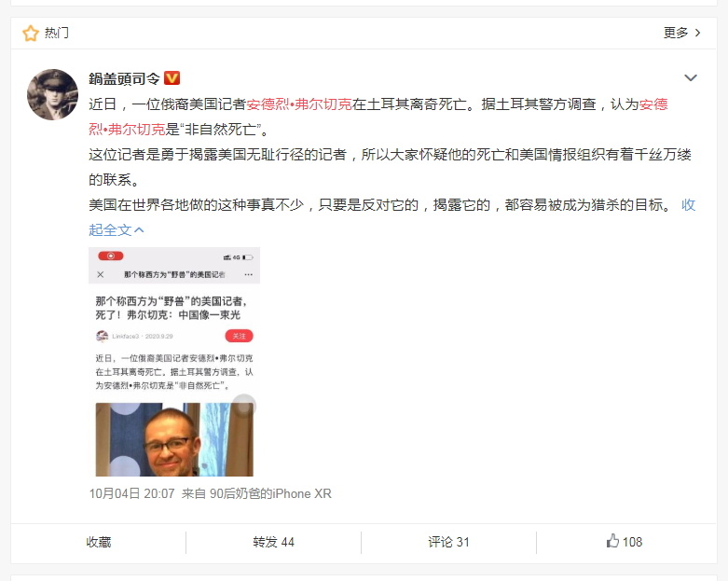Click the orange V verified badge
Viewport: 728px width, 581px height.
point(172,77)
